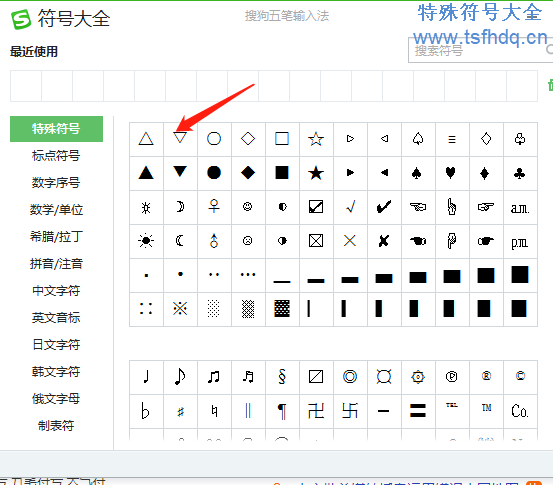
Task: Choose the paragraph pilcrow ¶ symbol
Action: pos(282,411)
